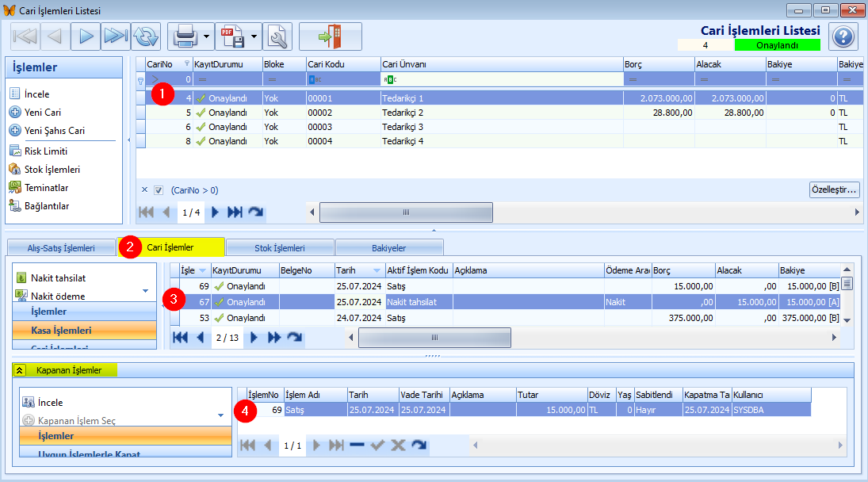Open print preview settings wrench icon
This screenshot has width=868, height=482.
277,36
